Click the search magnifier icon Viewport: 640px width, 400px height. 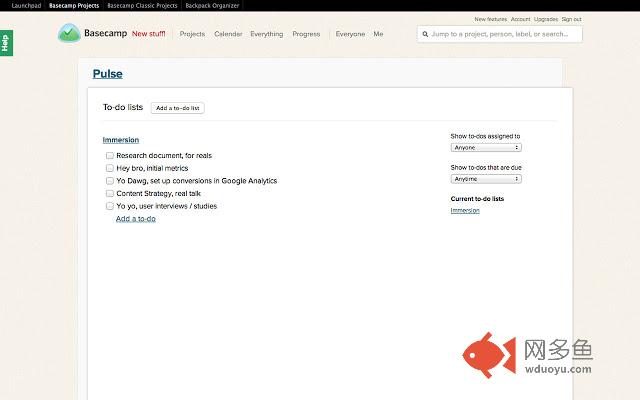tap(425, 34)
